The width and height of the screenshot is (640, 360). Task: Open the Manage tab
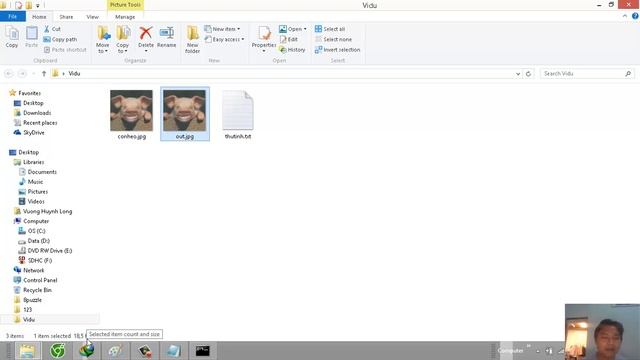(125, 17)
